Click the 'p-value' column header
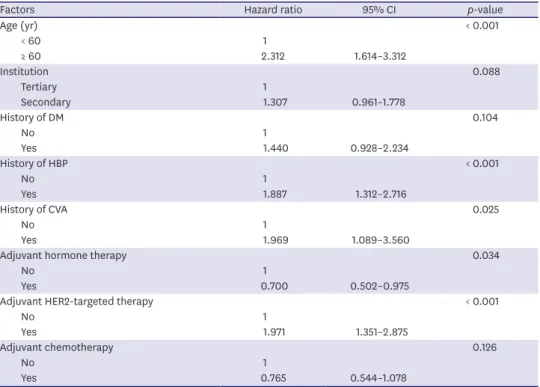This screenshot has height=387, width=540. tap(485, 10)
